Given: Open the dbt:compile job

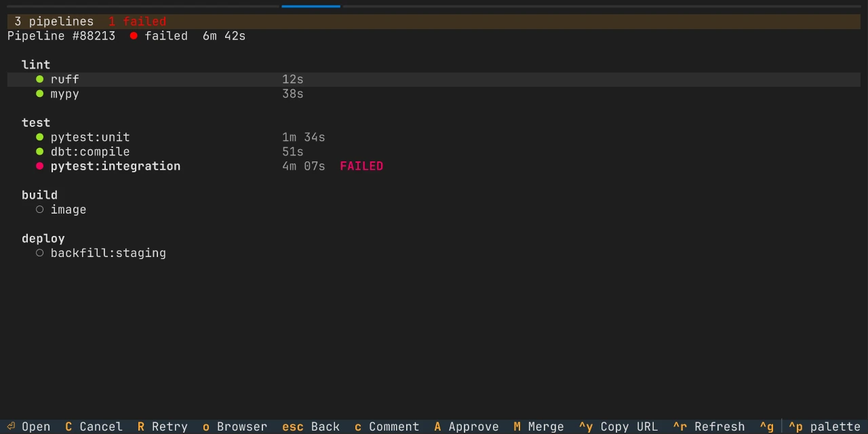Looking at the screenshot, I should point(434,152).
